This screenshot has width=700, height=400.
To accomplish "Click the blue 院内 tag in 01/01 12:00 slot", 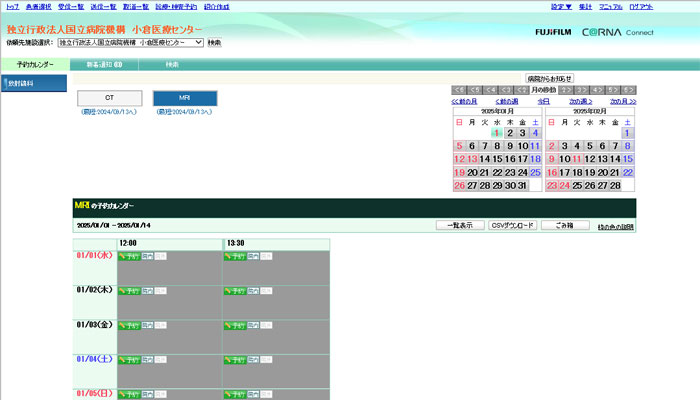I will click(147, 256).
